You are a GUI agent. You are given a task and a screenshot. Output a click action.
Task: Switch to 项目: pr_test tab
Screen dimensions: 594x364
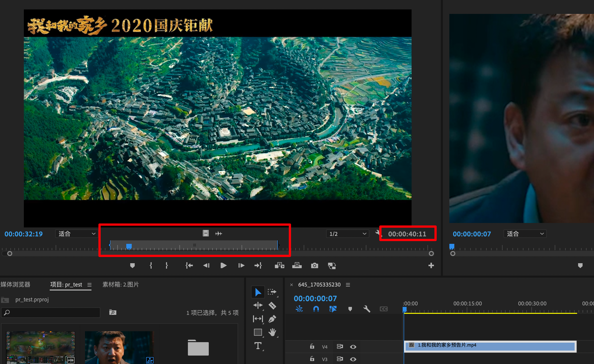(66, 285)
